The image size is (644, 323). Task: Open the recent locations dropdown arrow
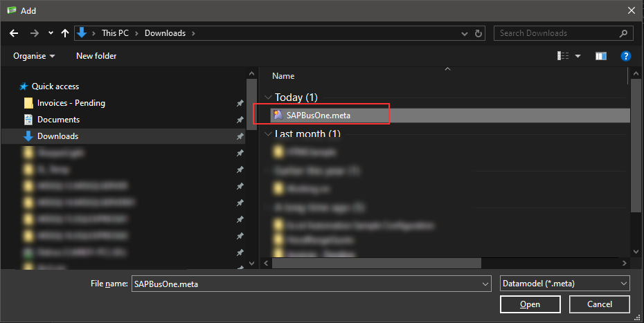(x=51, y=33)
